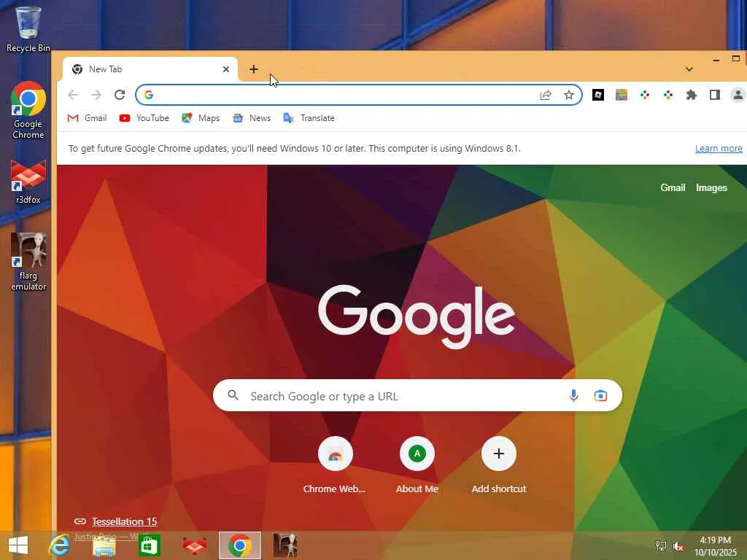The width and height of the screenshot is (747, 560).
Task: Click the Google logo
Action: 417,316
